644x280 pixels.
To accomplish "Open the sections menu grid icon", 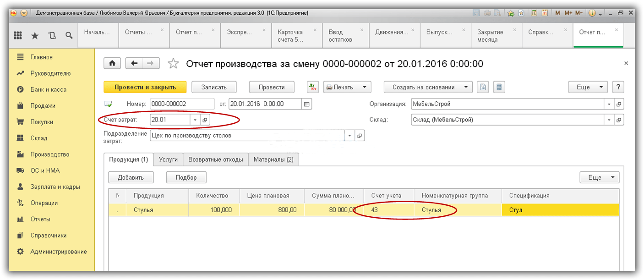I will (x=18, y=35).
